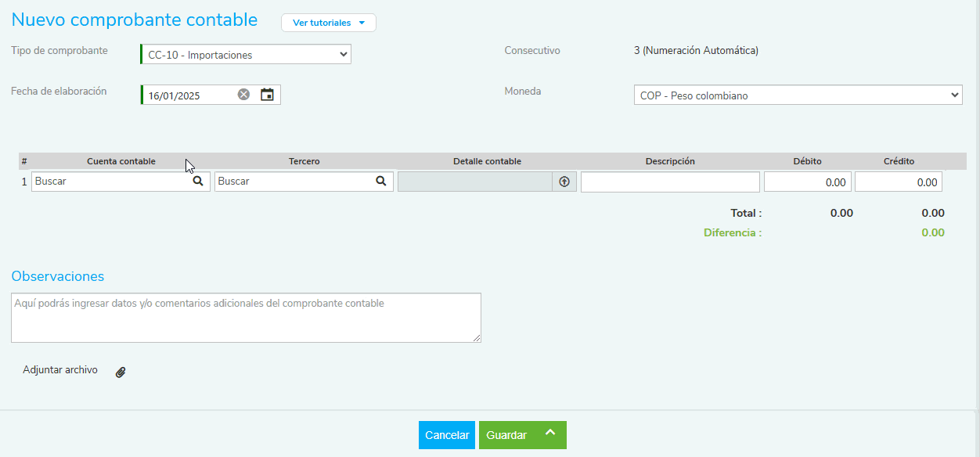Click the Crédito amount field
This screenshot has height=457, width=980.
click(x=898, y=182)
